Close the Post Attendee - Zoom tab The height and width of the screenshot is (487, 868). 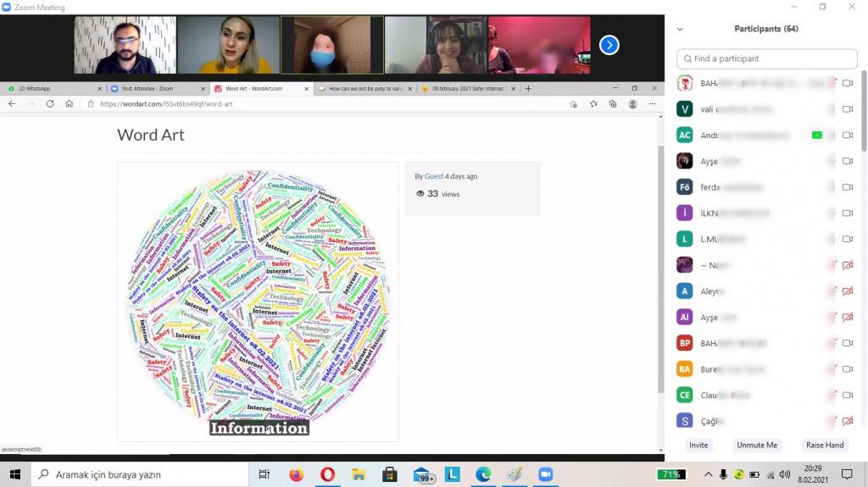point(203,89)
